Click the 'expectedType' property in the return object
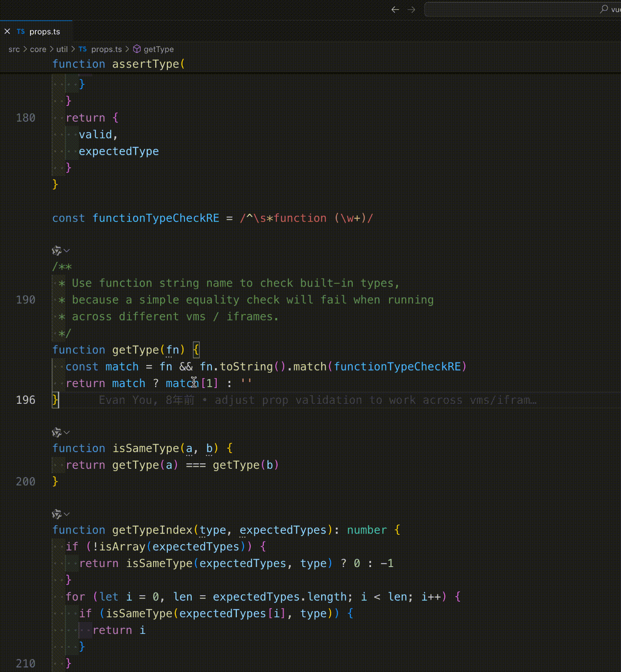The width and height of the screenshot is (621, 672). coord(119,152)
